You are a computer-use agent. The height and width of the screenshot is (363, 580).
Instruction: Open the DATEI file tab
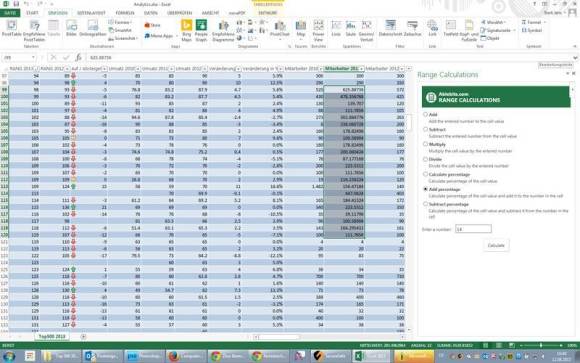click(x=10, y=13)
